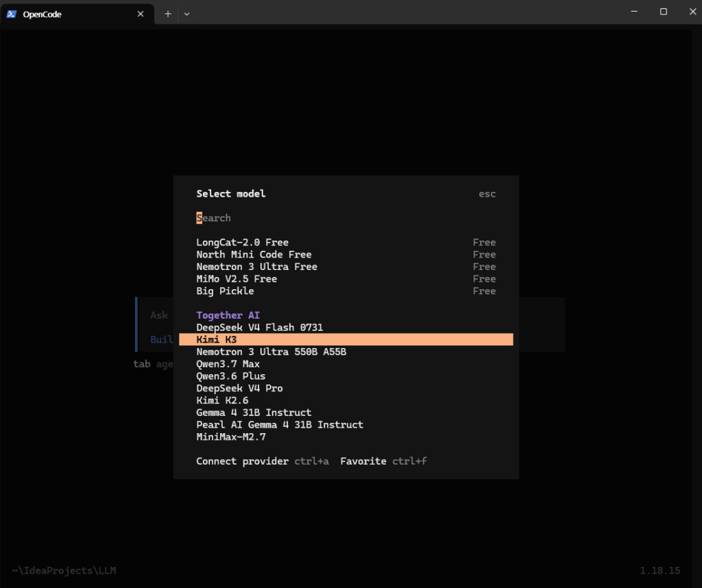Click Free label beside LongCat-2.0
This screenshot has height=588, width=702.
484,242
